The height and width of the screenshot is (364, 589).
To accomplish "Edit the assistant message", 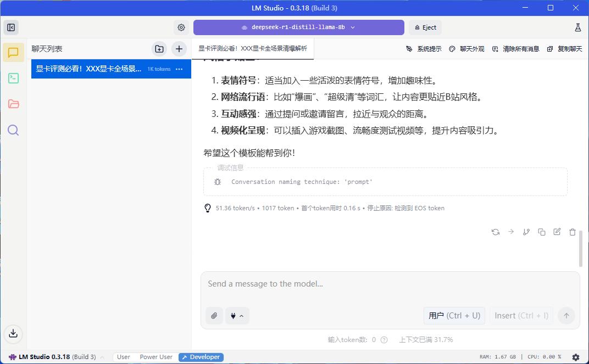I will [x=557, y=232].
